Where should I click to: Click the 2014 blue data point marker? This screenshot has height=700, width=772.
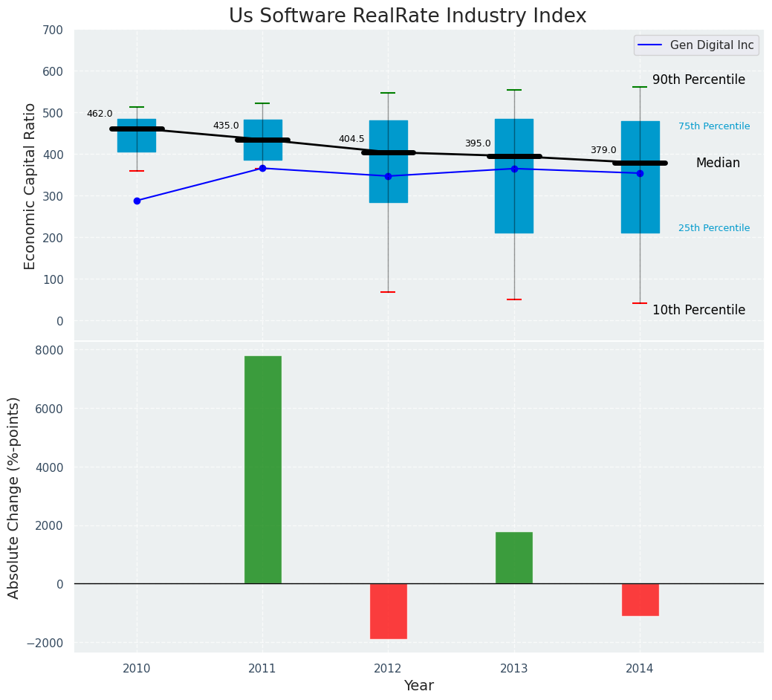640,173
